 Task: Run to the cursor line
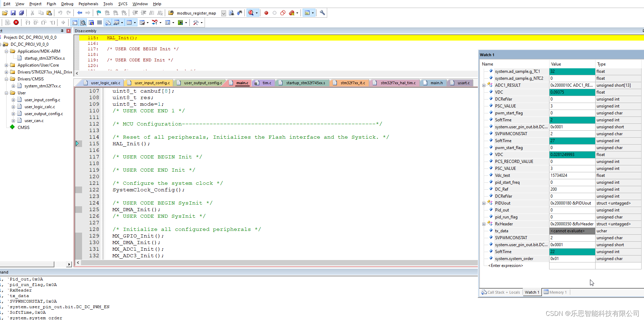tap(52, 23)
